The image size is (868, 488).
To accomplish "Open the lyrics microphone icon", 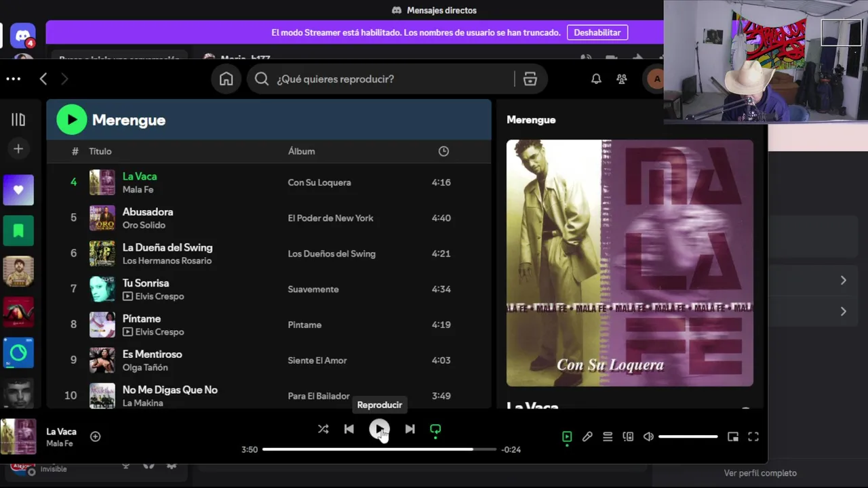I will (x=587, y=437).
